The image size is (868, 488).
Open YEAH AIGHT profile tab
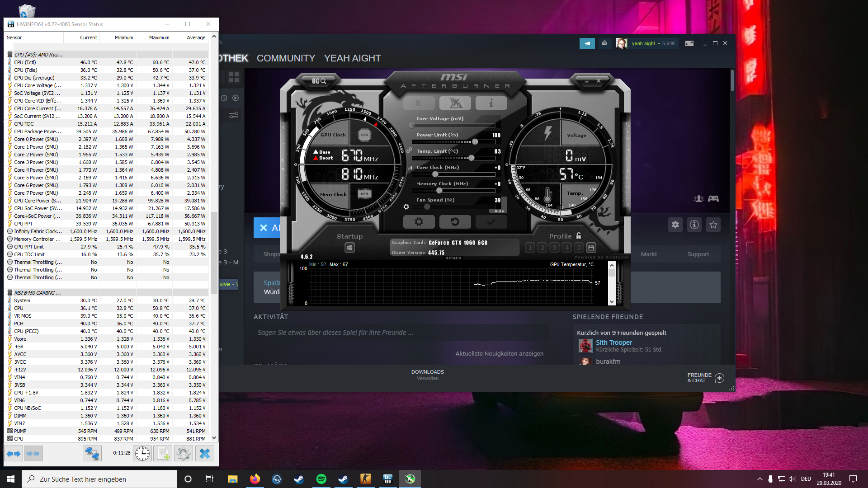(x=352, y=58)
